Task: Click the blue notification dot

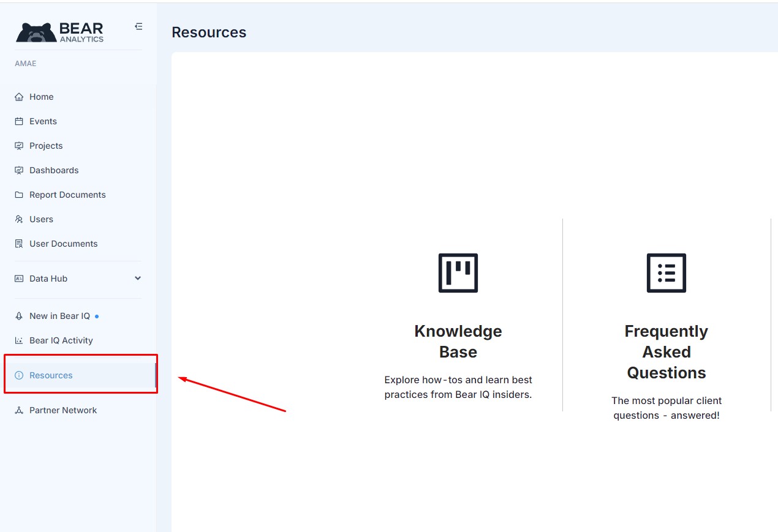Action: (x=97, y=317)
